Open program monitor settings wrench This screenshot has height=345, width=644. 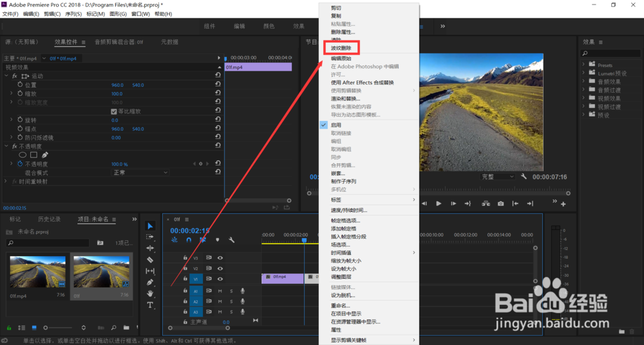pos(524,176)
